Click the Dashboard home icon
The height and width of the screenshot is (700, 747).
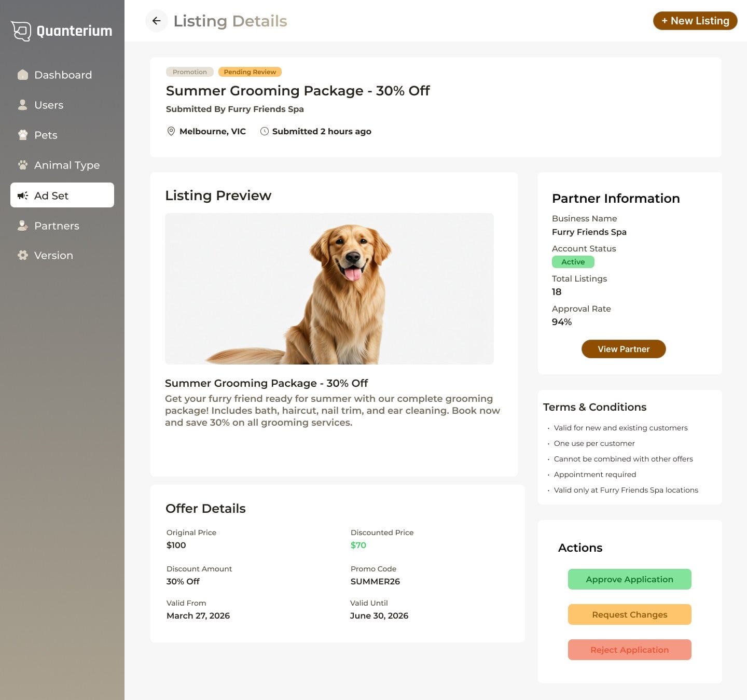pos(23,75)
